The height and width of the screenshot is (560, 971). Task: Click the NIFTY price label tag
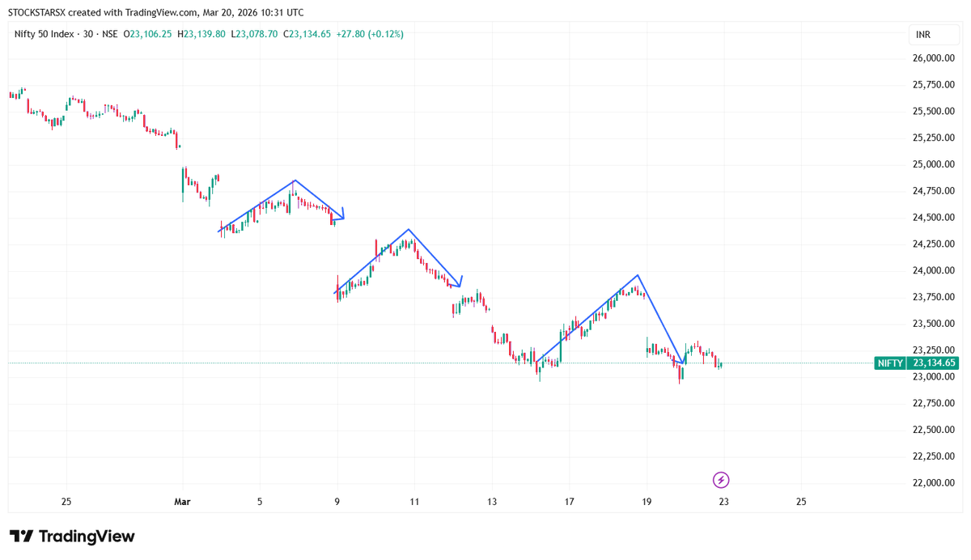point(890,363)
